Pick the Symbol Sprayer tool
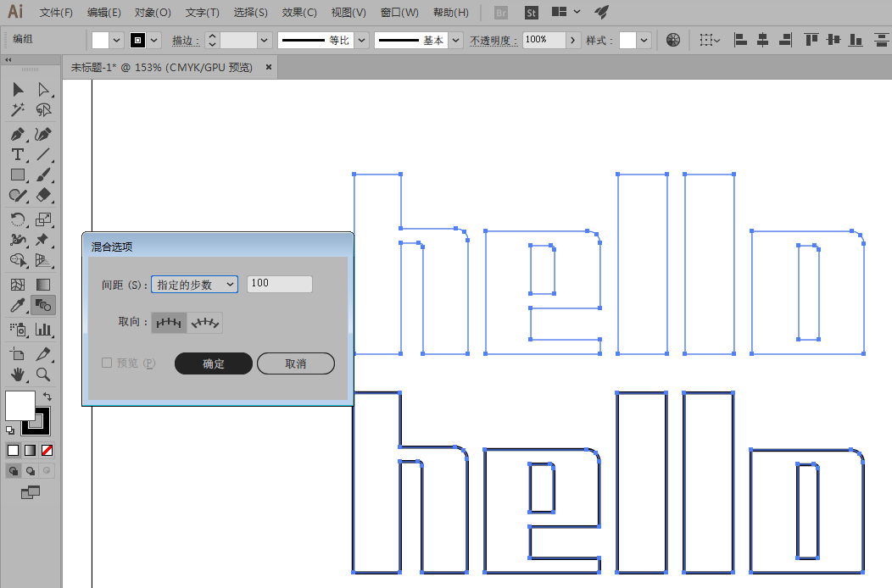Screen dimensions: 892x588 click(18, 330)
